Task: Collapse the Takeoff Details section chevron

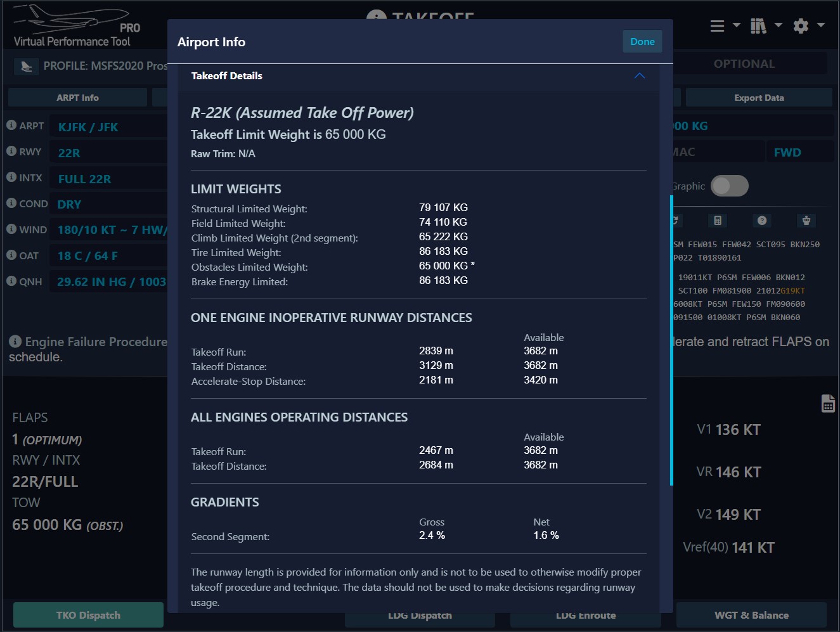Action: [640, 76]
